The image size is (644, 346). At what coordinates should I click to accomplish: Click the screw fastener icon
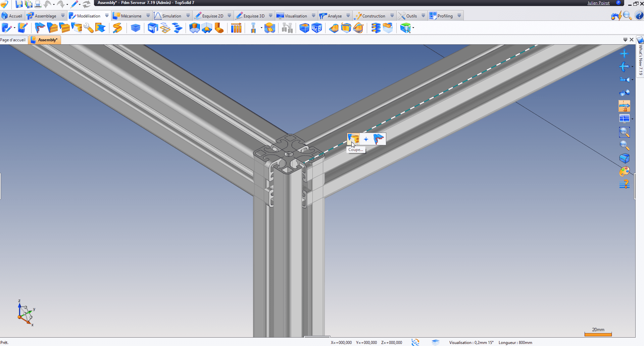[253, 28]
